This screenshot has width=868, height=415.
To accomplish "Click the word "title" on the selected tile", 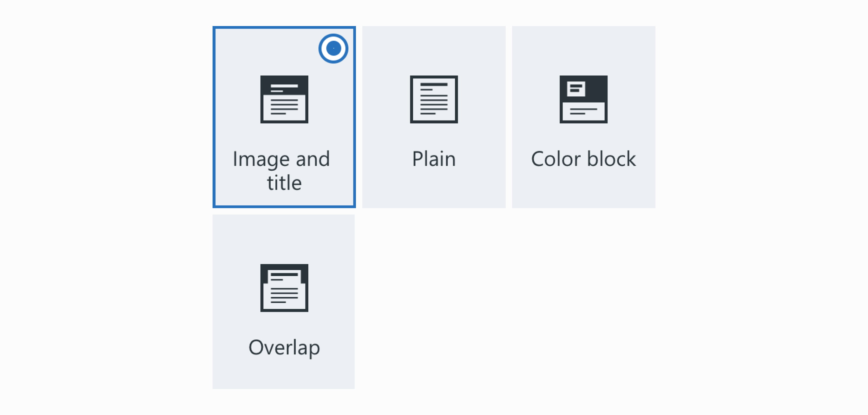I will (x=284, y=183).
